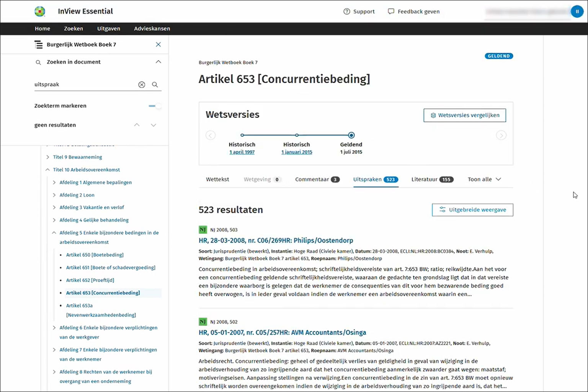Screen dimensions: 588x392
Task: Open Artikel 650 [Boetebeding]
Action: click(95, 255)
